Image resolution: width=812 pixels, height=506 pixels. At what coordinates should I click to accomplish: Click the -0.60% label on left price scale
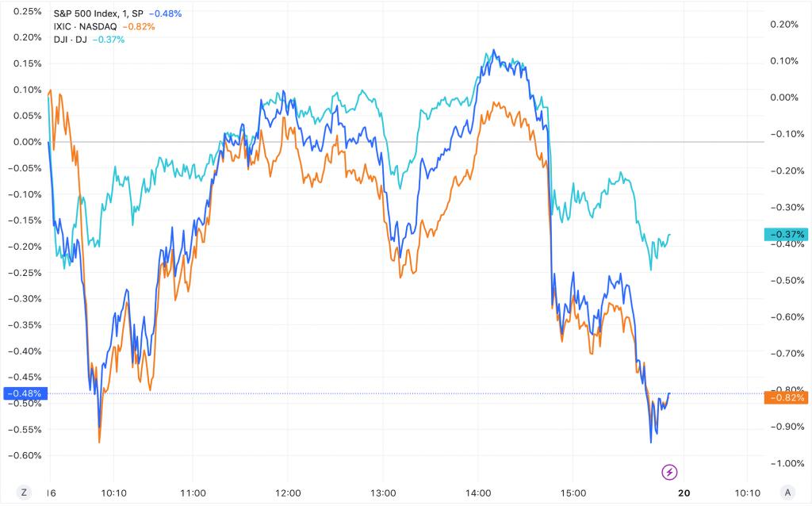tap(26, 455)
